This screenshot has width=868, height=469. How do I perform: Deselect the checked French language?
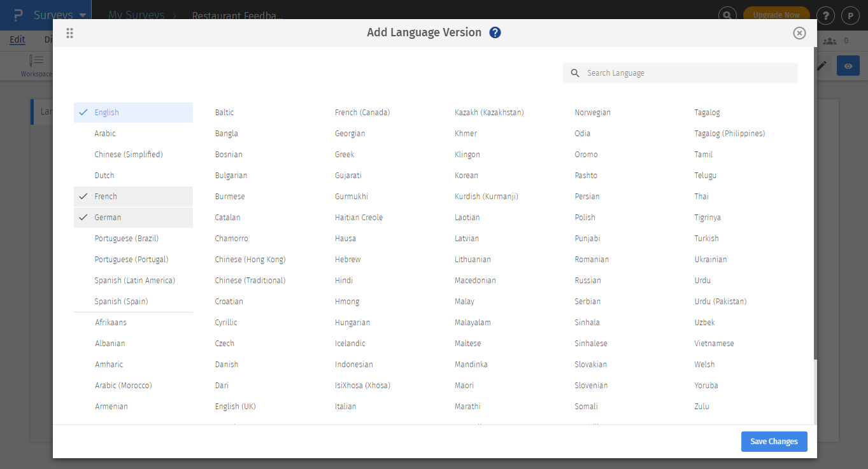tap(133, 197)
